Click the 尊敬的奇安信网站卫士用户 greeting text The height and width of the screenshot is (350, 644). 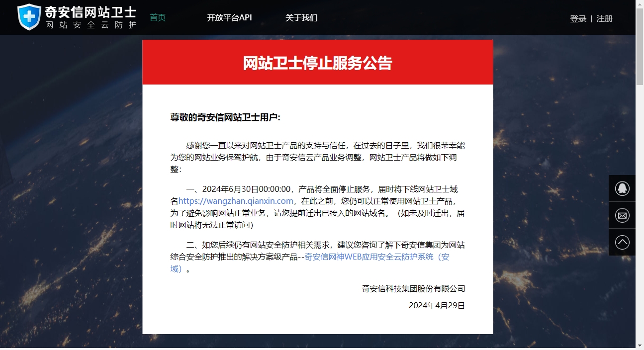[225, 117]
